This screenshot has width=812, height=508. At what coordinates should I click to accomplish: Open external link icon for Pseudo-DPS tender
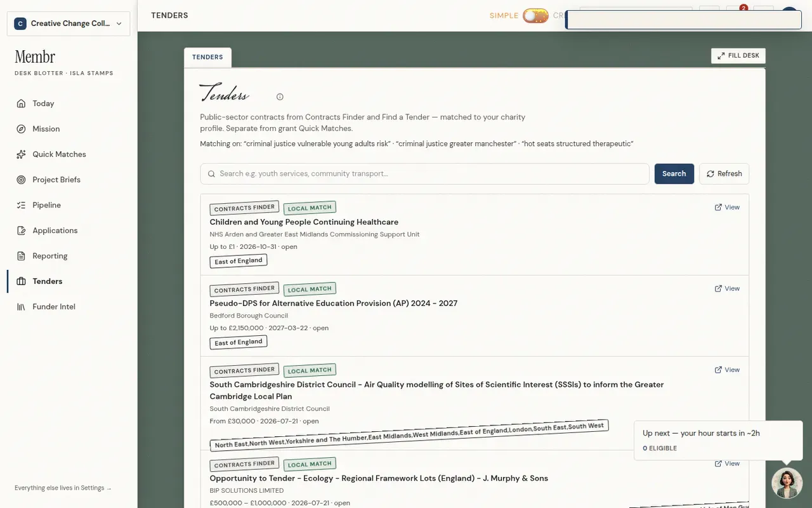coord(718,288)
